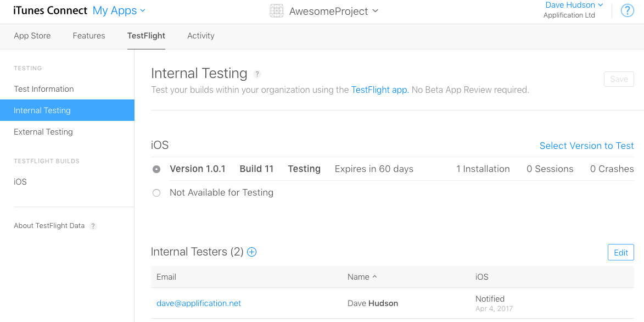Open Test Information in sidebar
Viewport: 644px width, 322px height.
click(44, 89)
